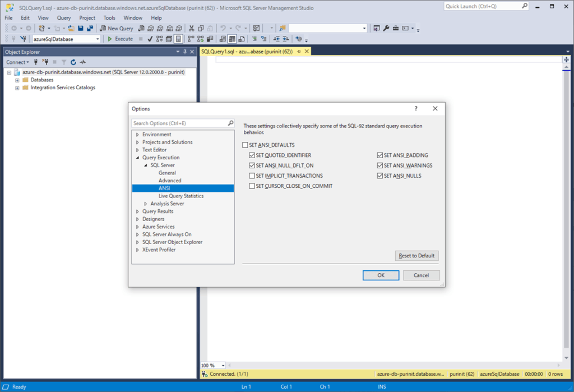This screenshot has height=392, width=574.
Task: Click the Cut scissors icon
Action: [192, 28]
